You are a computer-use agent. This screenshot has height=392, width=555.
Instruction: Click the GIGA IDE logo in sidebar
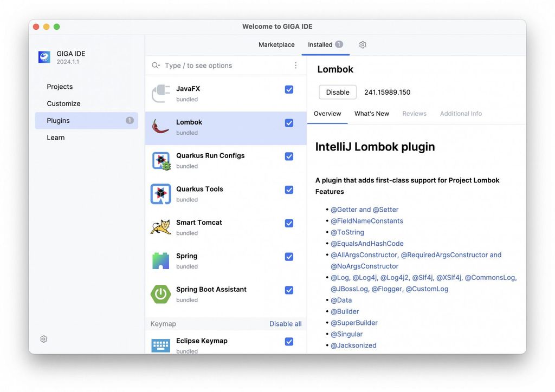[x=44, y=57]
